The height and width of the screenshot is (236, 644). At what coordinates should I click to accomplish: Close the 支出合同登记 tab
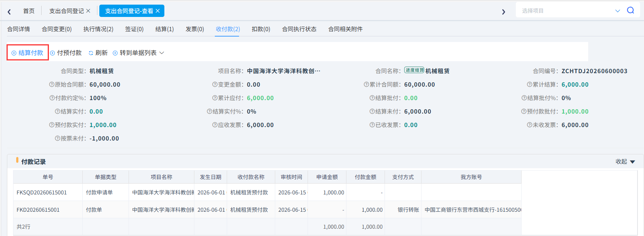[88, 11]
